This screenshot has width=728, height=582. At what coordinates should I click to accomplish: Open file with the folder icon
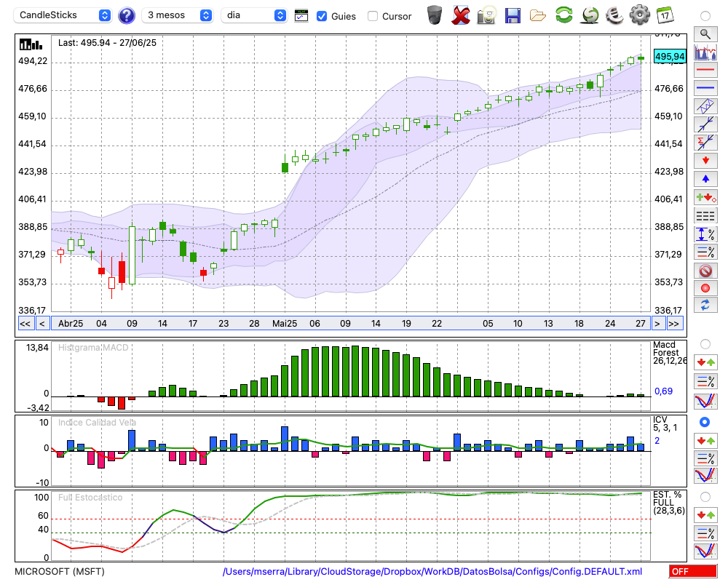click(538, 16)
